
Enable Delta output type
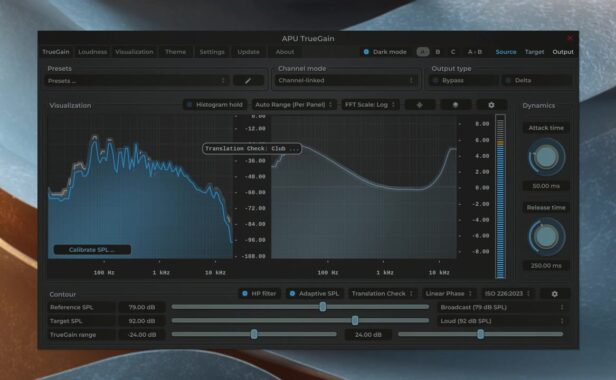(536, 81)
